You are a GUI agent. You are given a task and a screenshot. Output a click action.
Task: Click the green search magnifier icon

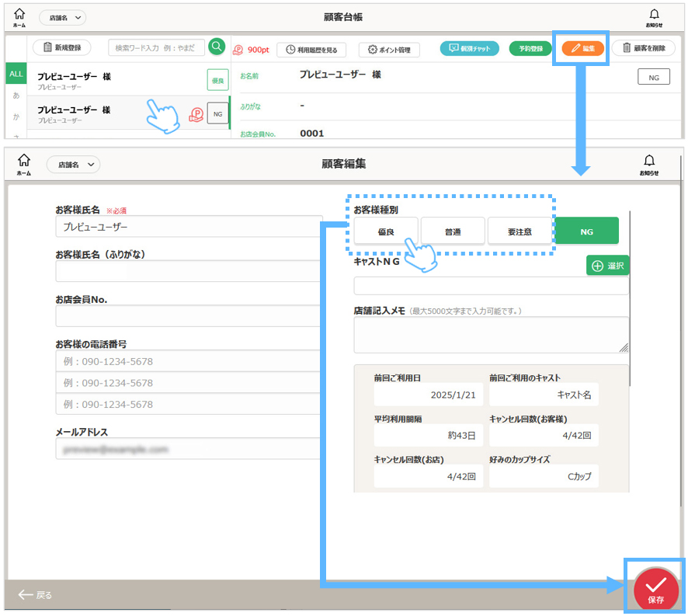[x=217, y=47]
